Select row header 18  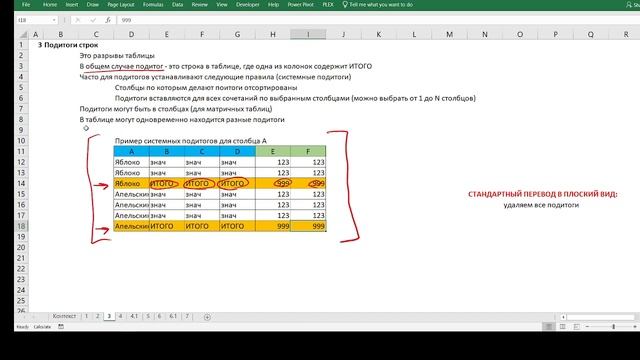(21, 226)
